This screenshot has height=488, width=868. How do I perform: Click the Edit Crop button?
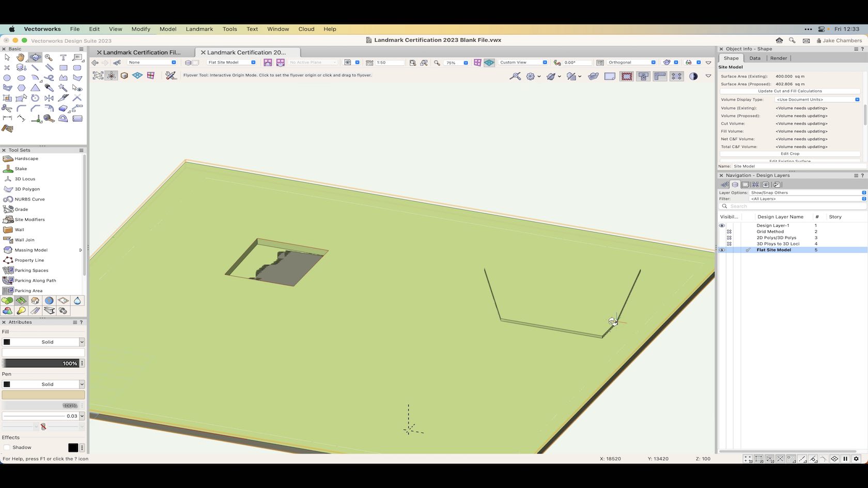pyautogui.click(x=790, y=153)
